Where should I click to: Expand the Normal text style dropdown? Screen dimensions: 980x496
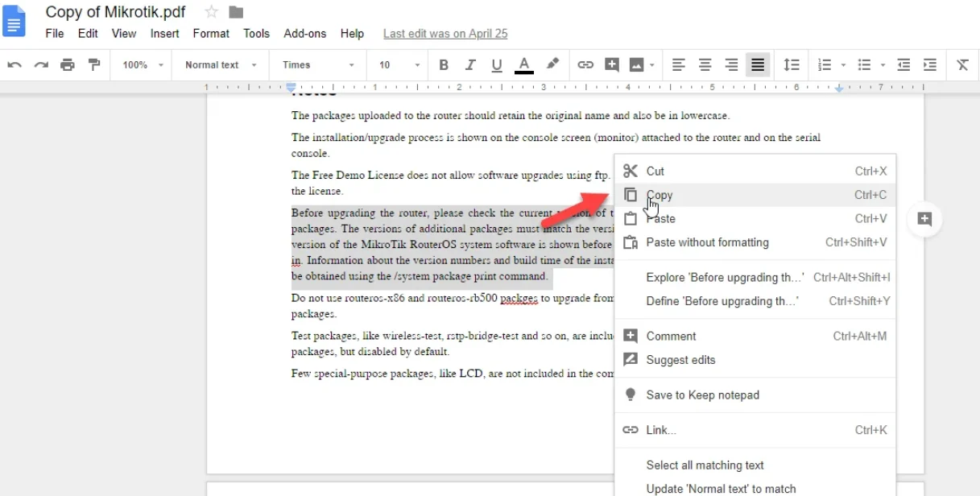[x=220, y=65]
